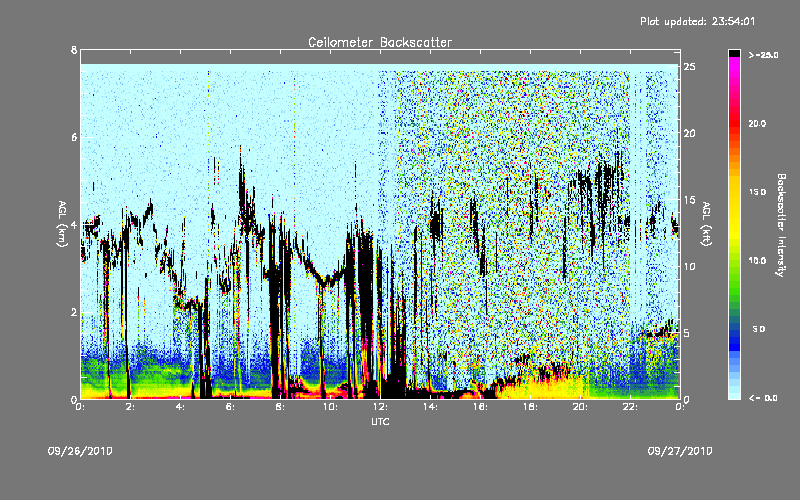Click the "8:" UTC hour tick
800x500 pixels.
(280, 407)
